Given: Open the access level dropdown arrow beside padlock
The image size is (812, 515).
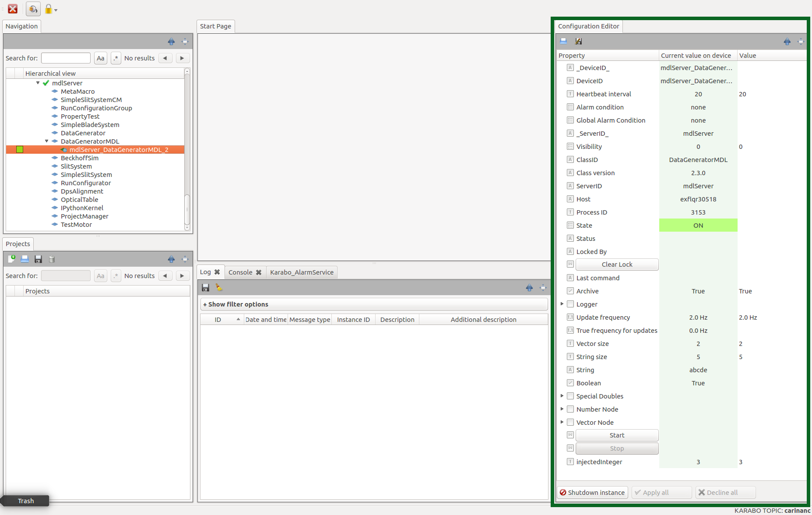Looking at the screenshot, I should (x=56, y=10).
